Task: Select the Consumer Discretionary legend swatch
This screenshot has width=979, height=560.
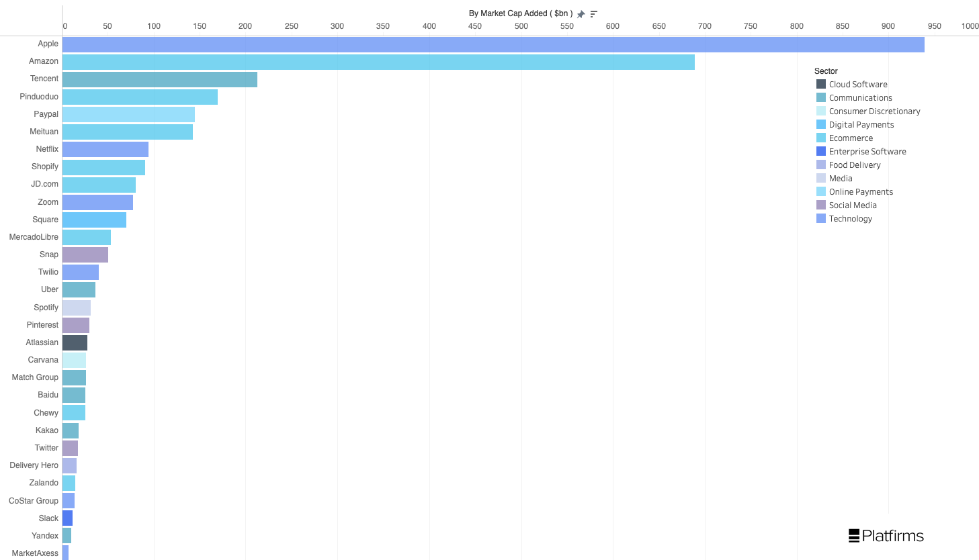Action: pyautogui.click(x=821, y=111)
